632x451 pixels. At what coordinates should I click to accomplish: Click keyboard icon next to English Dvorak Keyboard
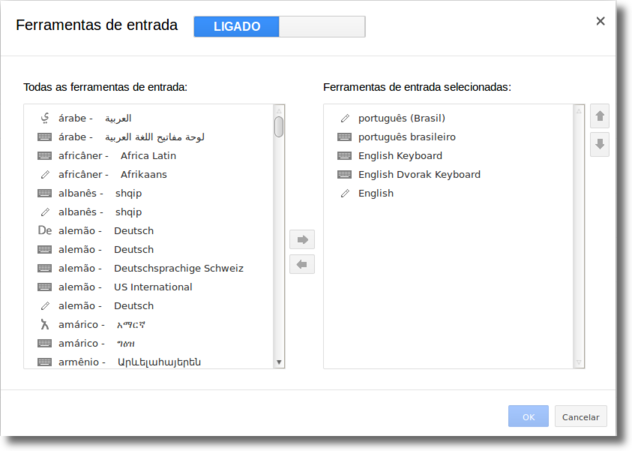point(344,175)
